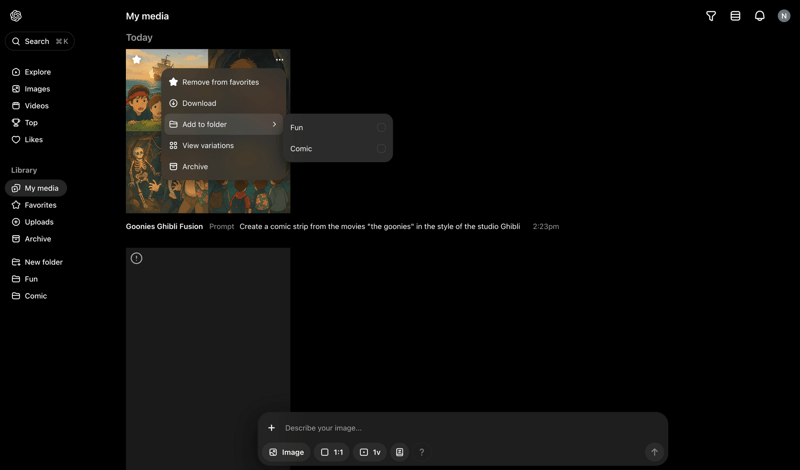Screen dimensions: 800x470
Task: Open the Top section
Action: click(x=24, y=122)
